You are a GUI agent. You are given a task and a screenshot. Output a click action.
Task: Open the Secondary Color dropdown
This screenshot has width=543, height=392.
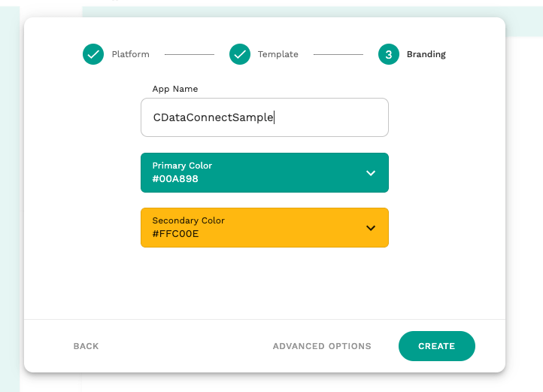pyautogui.click(x=265, y=227)
